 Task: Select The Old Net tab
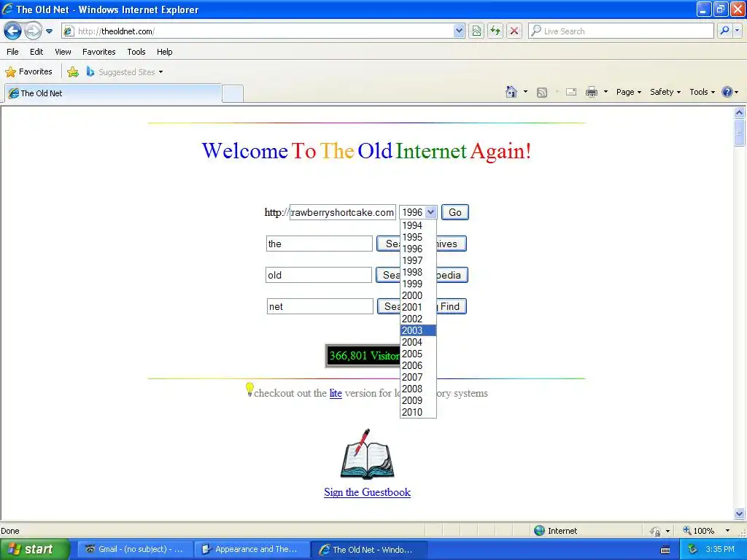[x=113, y=93]
